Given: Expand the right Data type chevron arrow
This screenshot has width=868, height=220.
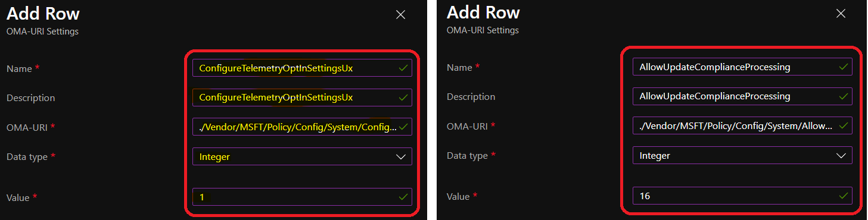Looking at the screenshot, I should click(842, 155).
